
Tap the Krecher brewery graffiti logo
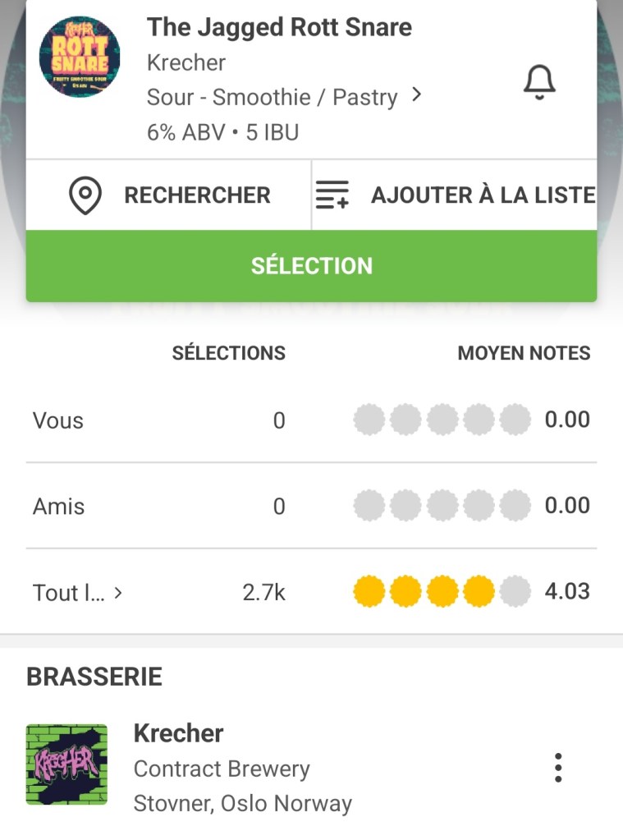coord(66,764)
